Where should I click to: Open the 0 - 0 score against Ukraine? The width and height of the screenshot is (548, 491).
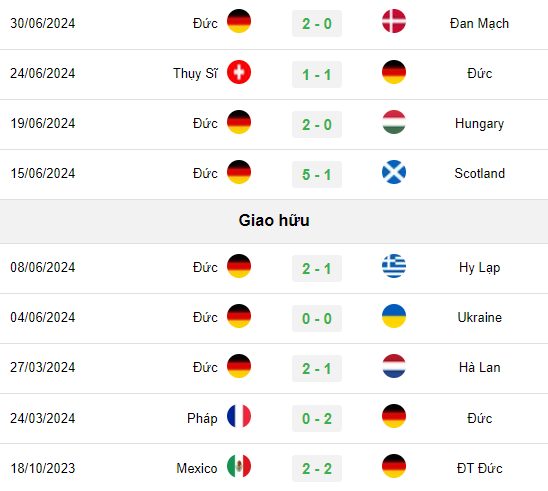pyautogui.click(x=317, y=318)
